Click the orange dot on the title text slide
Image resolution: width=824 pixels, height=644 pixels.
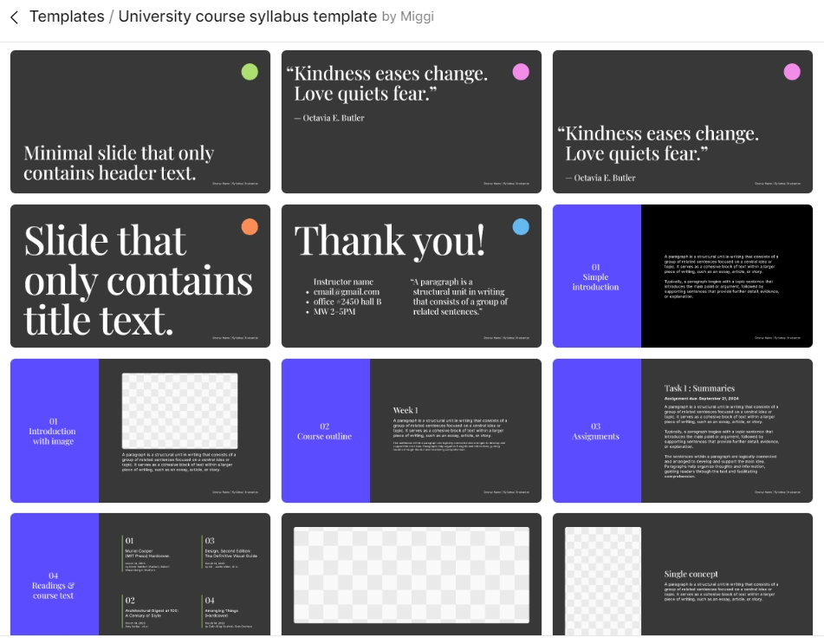tap(250, 226)
